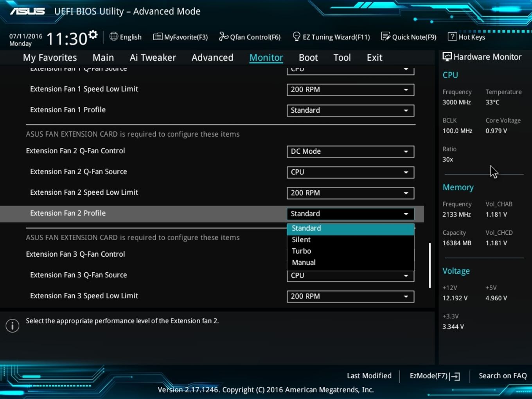
Task: Click the memory capacity value 16384 MB
Action: [x=457, y=243]
